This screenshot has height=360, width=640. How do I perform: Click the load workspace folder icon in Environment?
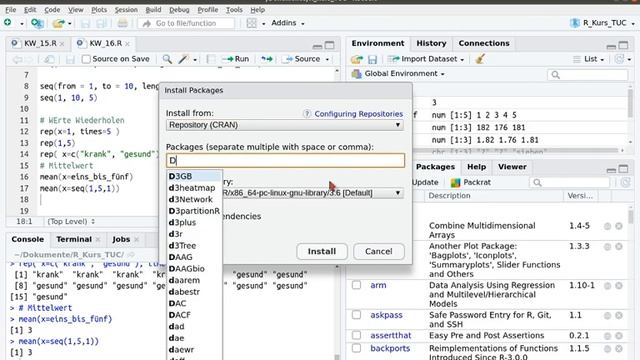pos(357,60)
